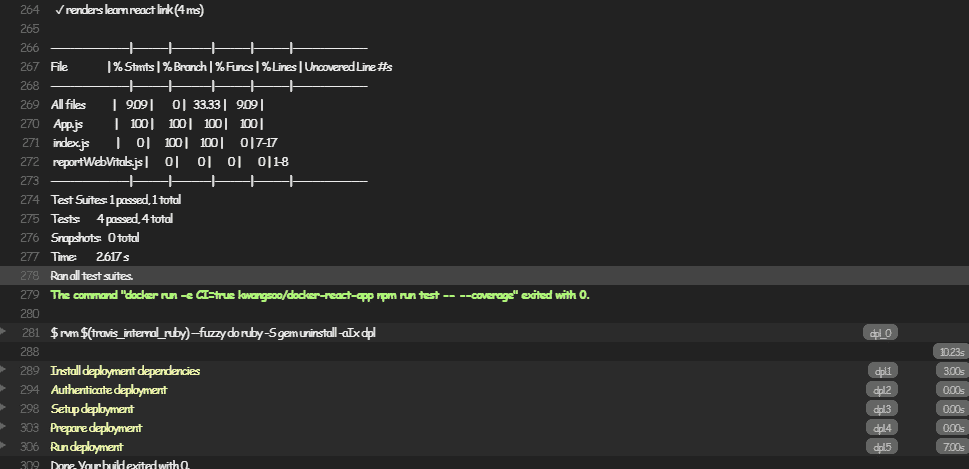Click the dpl.2 label badge
The width and height of the screenshot is (969, 469).
click(x=882, y=390)
